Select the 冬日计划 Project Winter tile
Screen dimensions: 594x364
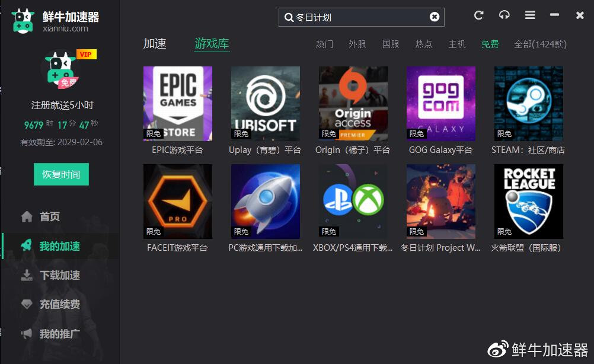pyautogui.click(x=441, y=202)
